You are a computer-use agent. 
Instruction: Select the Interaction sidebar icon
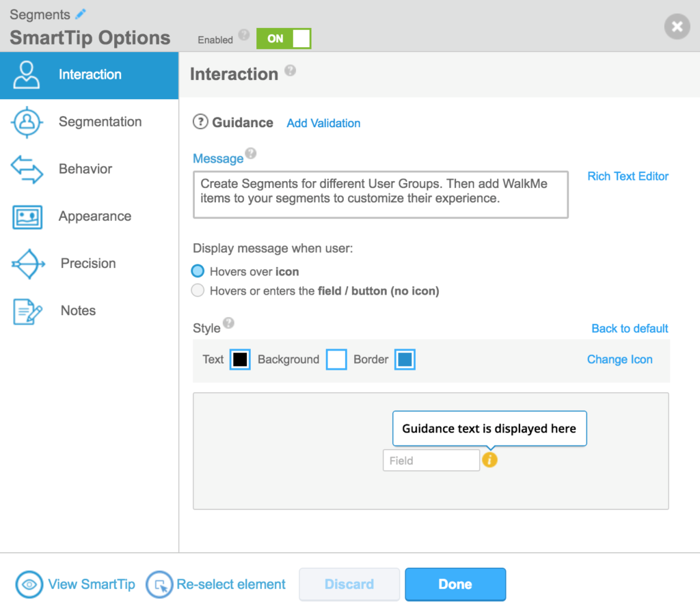pos(26,75)
